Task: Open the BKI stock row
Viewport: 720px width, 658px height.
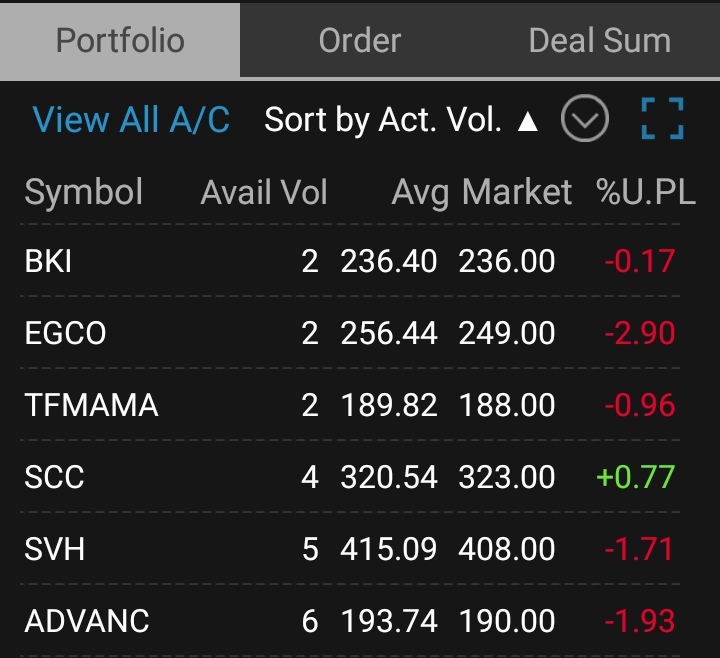Action: [x=350, y=261]
